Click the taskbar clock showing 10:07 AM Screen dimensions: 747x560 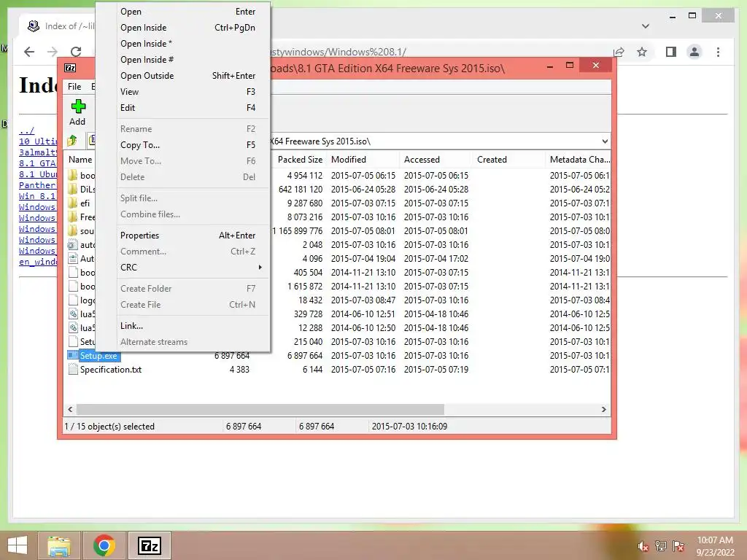715,540
